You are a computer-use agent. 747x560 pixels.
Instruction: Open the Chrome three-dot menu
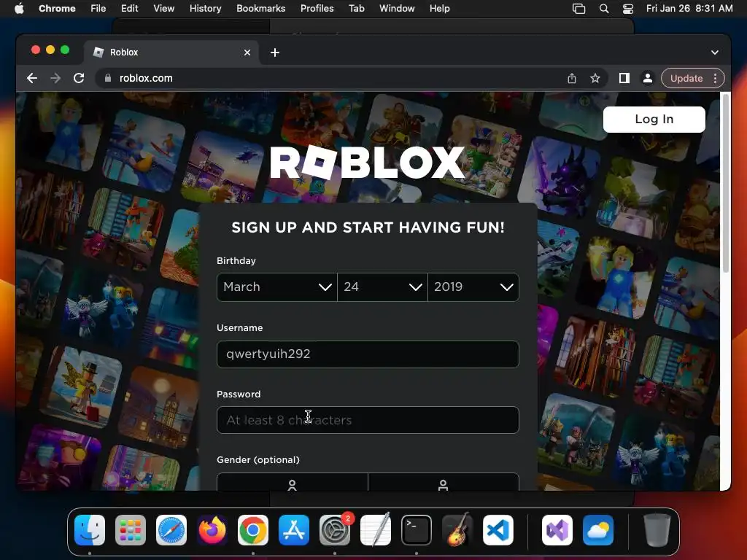715,78
